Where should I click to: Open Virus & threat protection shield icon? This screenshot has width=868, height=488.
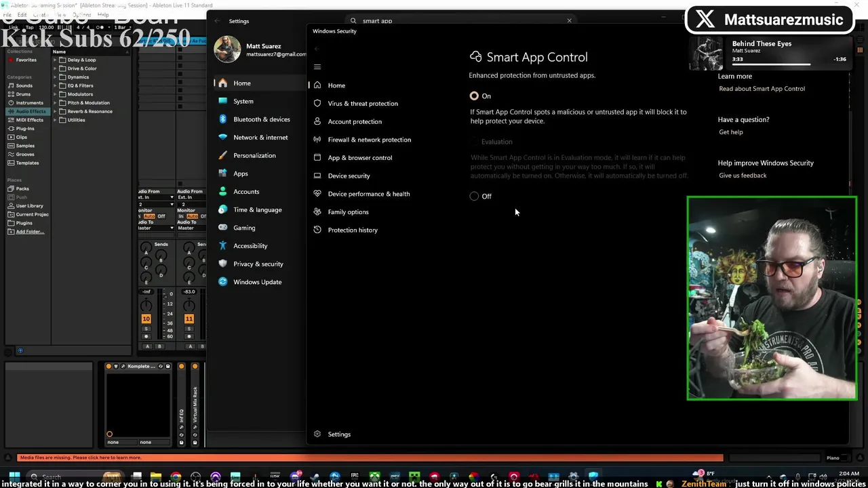pos(317,103)
